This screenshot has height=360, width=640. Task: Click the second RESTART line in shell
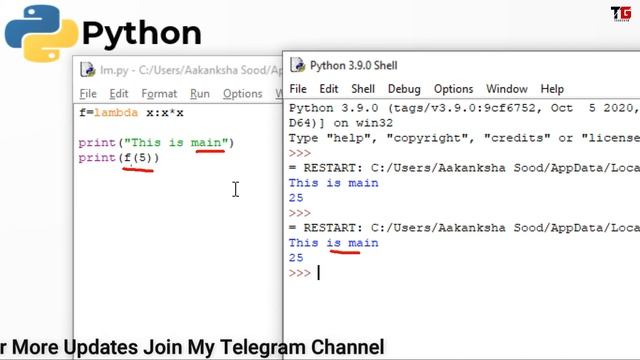pos(464,228)
